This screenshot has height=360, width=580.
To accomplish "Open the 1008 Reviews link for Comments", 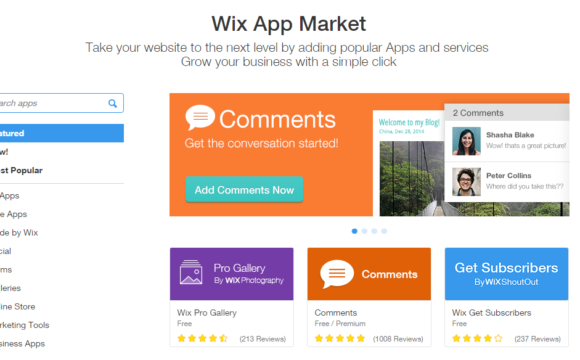I will point(398,339).
